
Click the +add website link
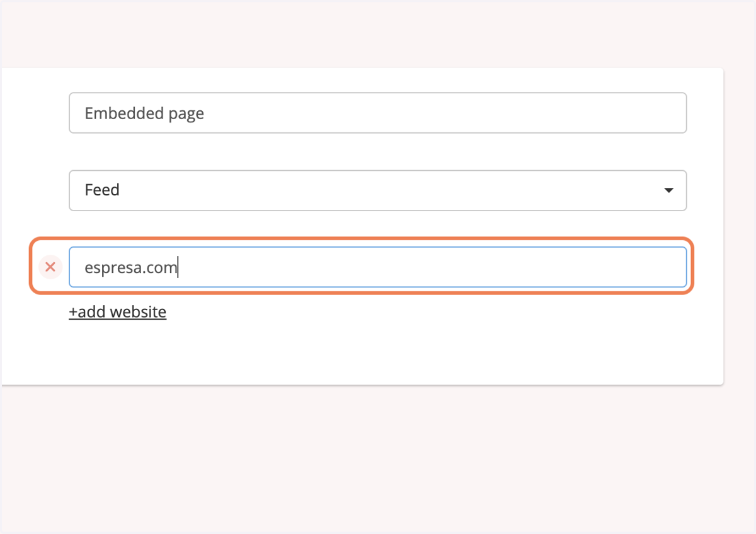(118, 312)
